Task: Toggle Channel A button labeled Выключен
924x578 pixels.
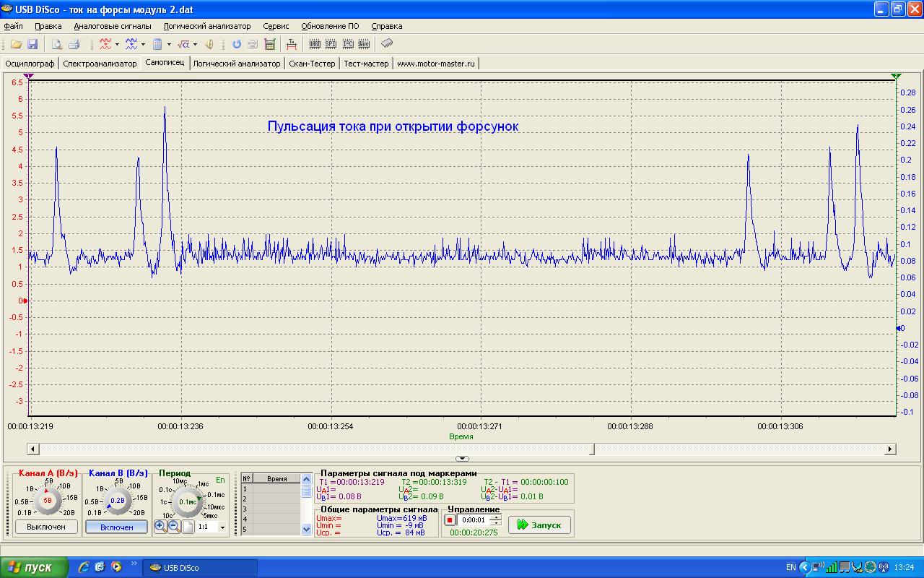Action: click(x=46, y=527)
